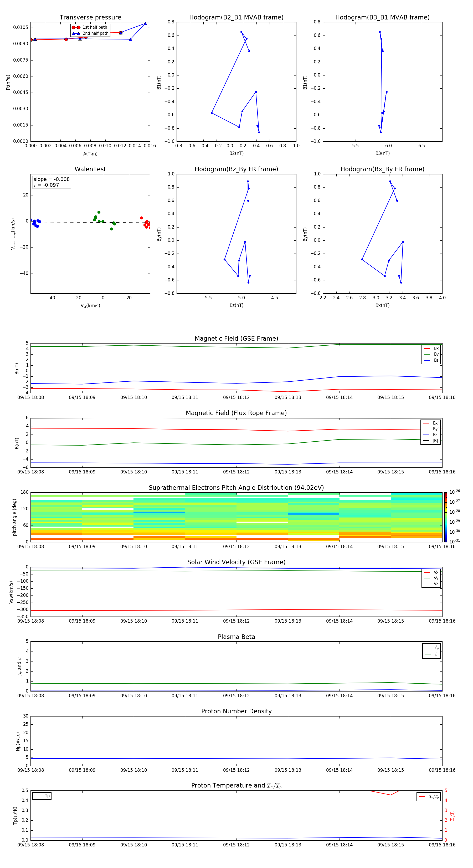Click the green By line in GSE Frame panel
The image size is (473, 868).
tap(236, 346)
